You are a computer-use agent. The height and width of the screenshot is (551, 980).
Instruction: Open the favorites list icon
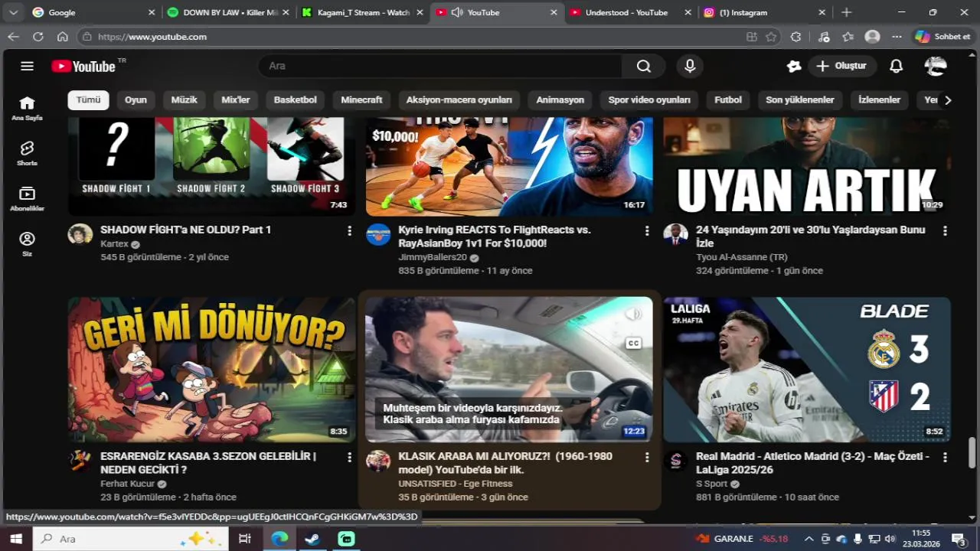tap(848, 37)
